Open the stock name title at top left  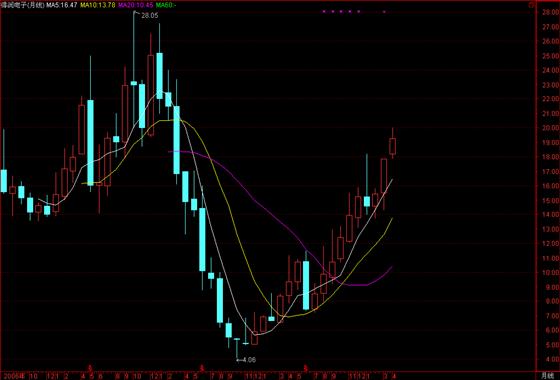coord(23,5)
